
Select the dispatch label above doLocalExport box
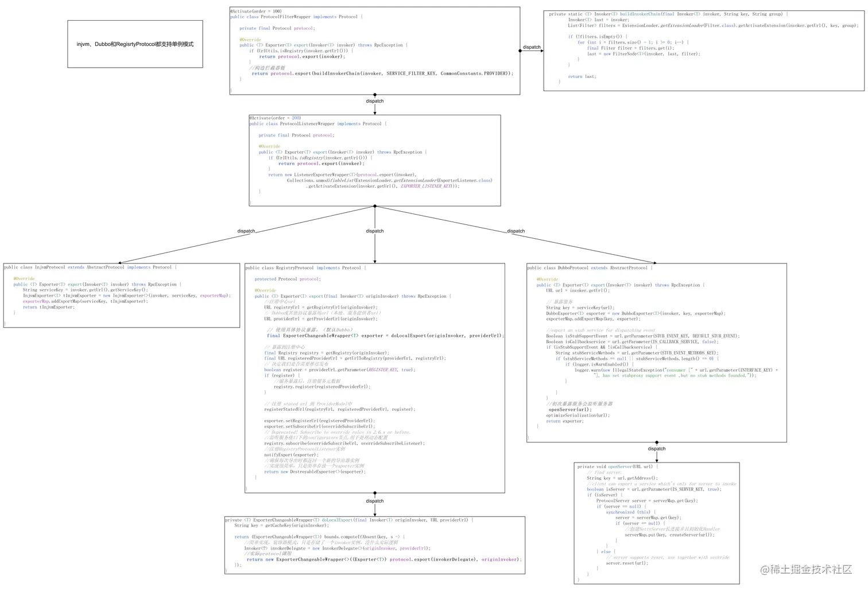pos(374,500)
